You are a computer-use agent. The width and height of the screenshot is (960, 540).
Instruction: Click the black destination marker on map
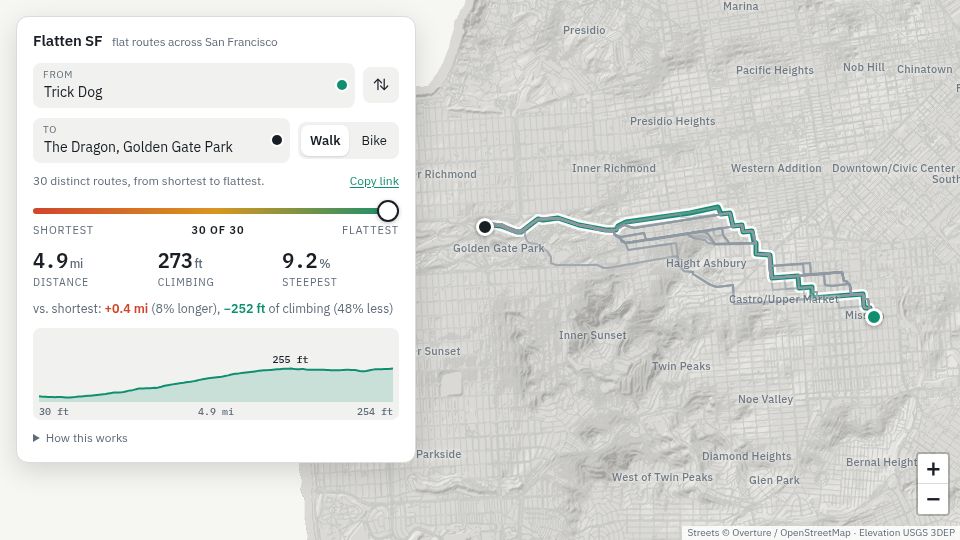click(485, 227)
